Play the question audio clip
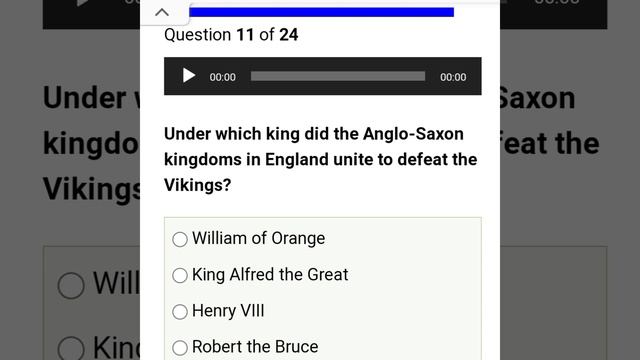The width and height of the screenshot is (640, 360). click(x=188, y=76)
